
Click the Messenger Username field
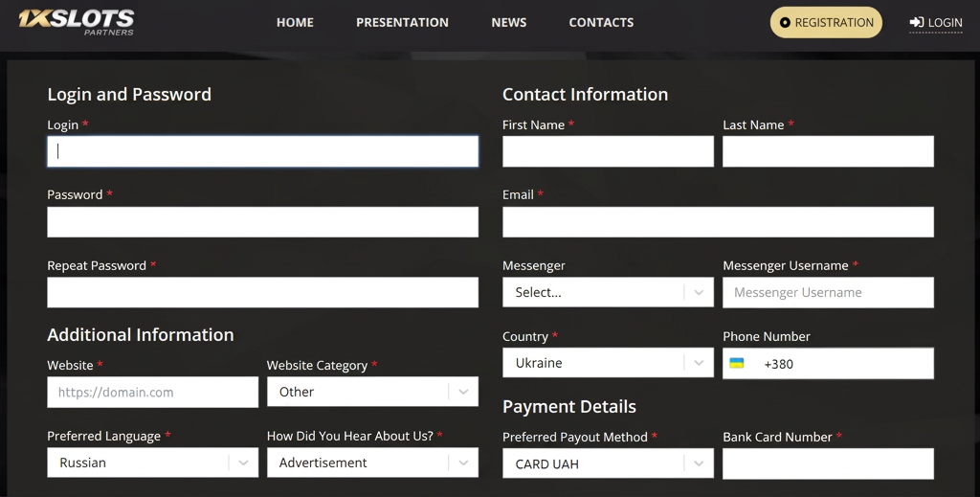tap(828, 293)
